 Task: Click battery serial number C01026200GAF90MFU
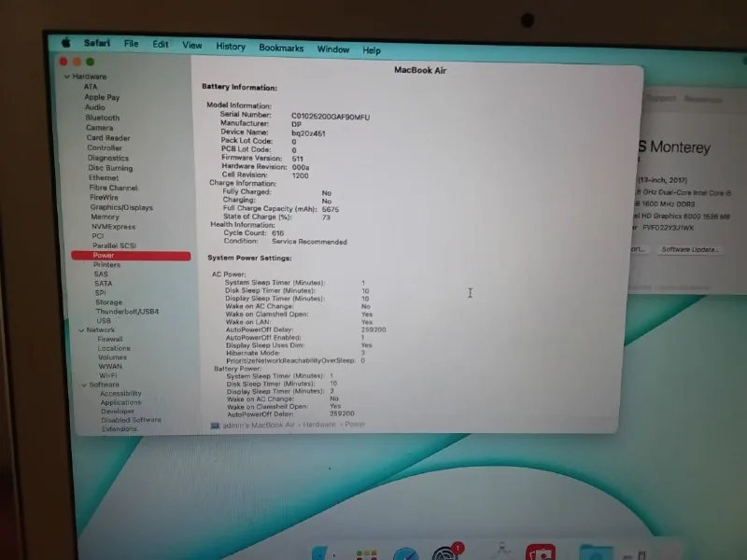[x=331, y=117]
